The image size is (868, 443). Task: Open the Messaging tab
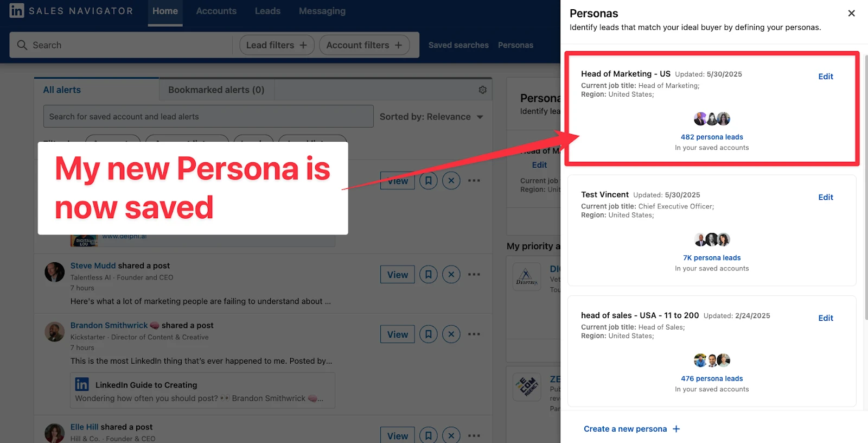tap(322, 11)
